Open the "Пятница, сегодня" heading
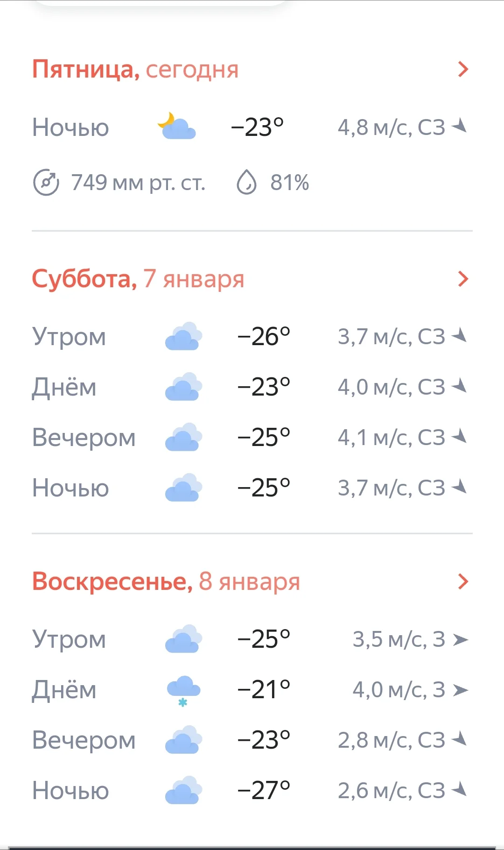Image resolution: width=504 pixels, height=850 pixels. (x=135, y=69)
